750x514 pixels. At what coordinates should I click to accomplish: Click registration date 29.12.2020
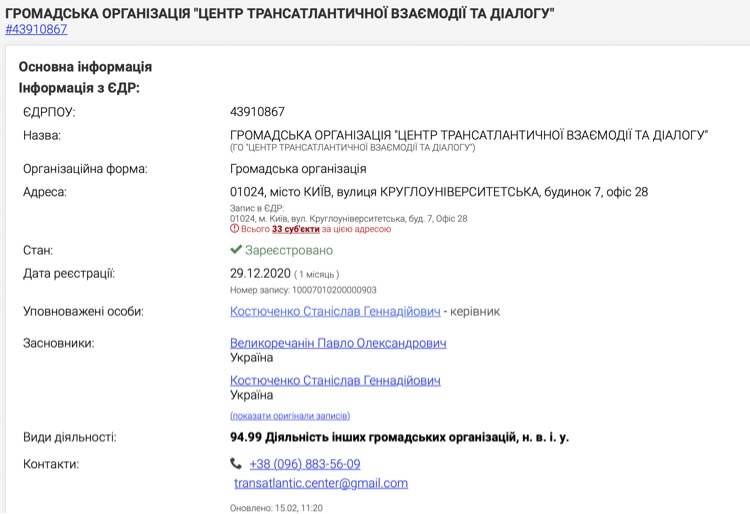260,273
